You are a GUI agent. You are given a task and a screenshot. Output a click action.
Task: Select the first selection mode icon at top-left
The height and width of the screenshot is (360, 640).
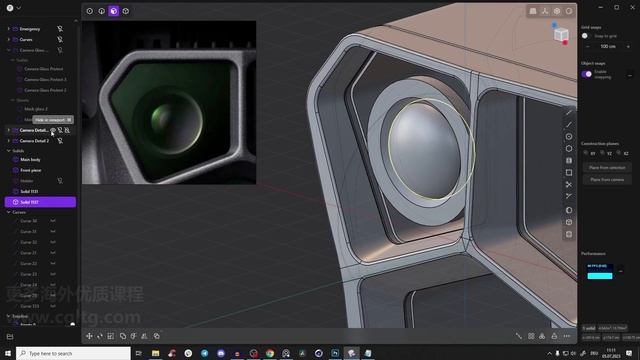(89, 11)
